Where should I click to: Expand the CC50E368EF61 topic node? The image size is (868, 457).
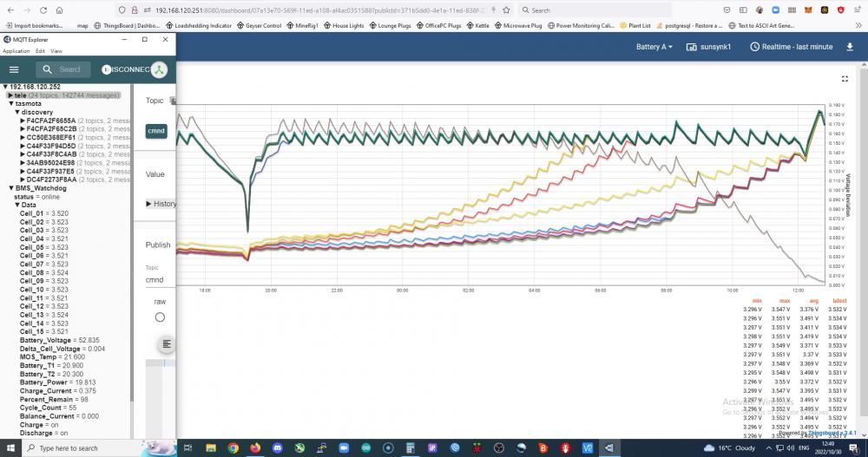point(23,138)
